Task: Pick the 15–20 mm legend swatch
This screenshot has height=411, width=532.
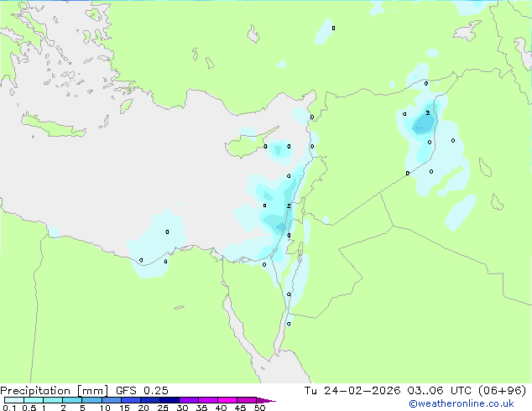Action: click(130, 400)
